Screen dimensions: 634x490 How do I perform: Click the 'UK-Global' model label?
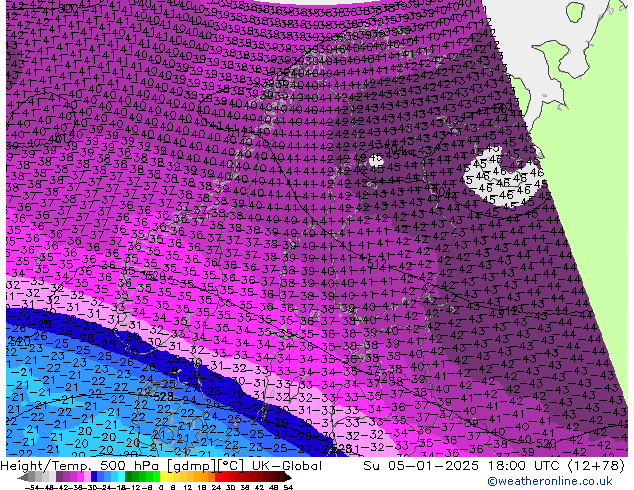pyautogui.click(x=287, y=466)
